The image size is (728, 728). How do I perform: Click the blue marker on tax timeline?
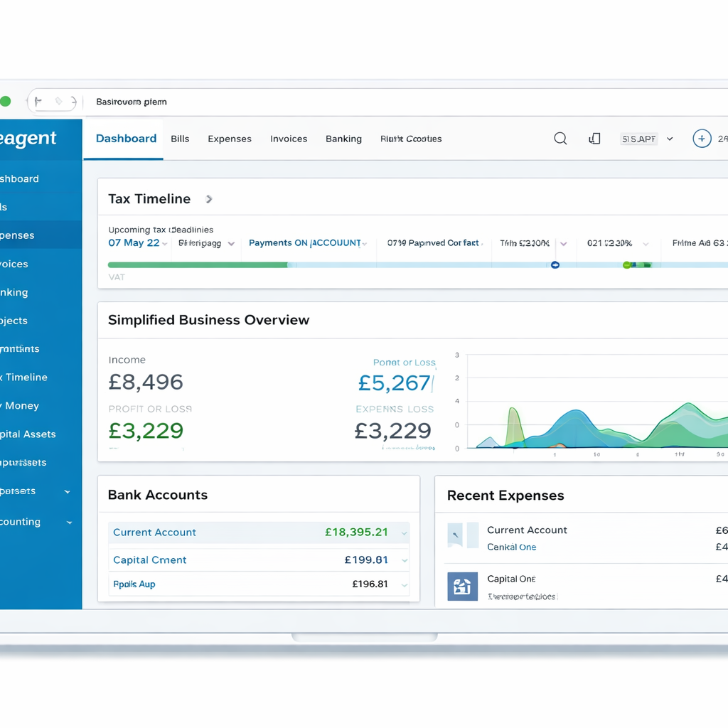[x=555, y=265]
